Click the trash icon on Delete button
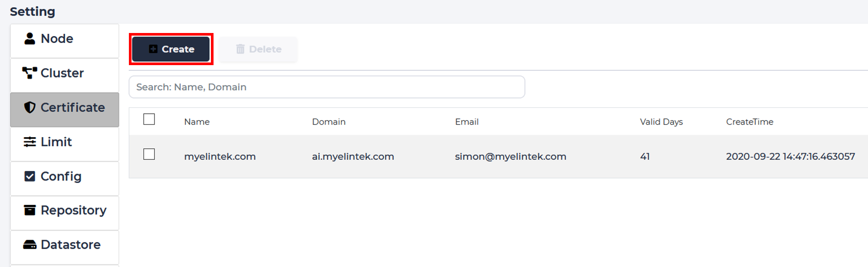Image resolution: width=868 pixels, height=267 pixels. click(240, 49)
